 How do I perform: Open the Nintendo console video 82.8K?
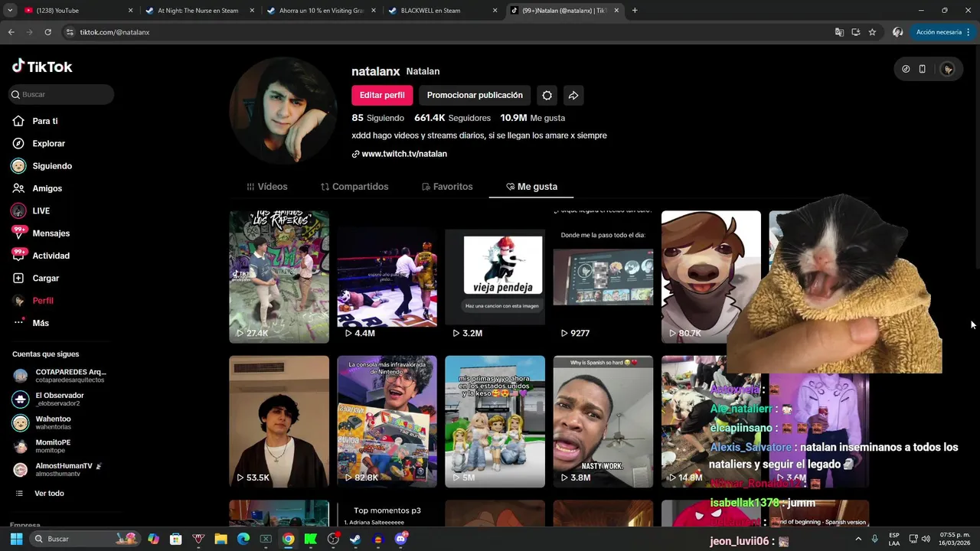tap(387, 422)
